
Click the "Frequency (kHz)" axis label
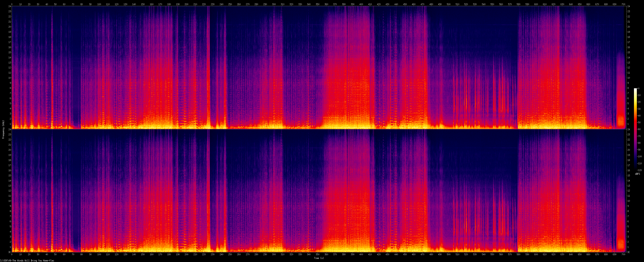click(3, 129)
